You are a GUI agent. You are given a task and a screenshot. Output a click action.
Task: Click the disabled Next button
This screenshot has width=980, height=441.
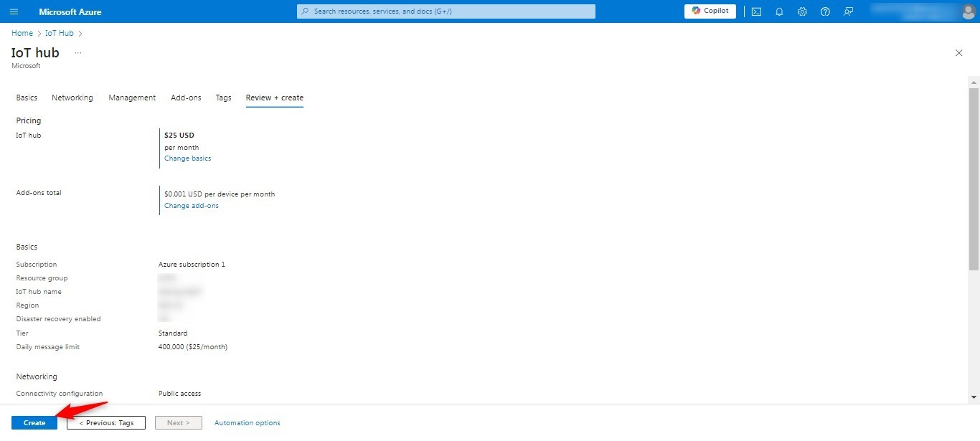(x=179, y=423)
